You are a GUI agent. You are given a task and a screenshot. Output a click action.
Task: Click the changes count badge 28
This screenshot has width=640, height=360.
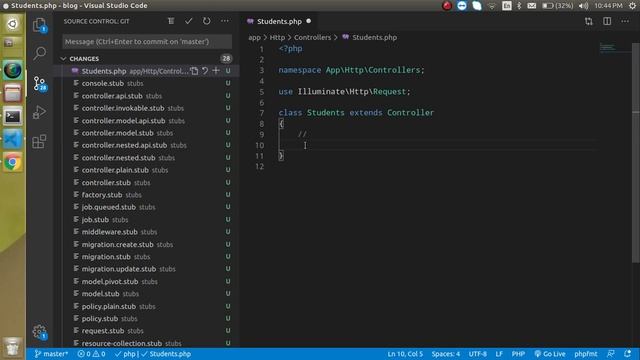(226, 59)
